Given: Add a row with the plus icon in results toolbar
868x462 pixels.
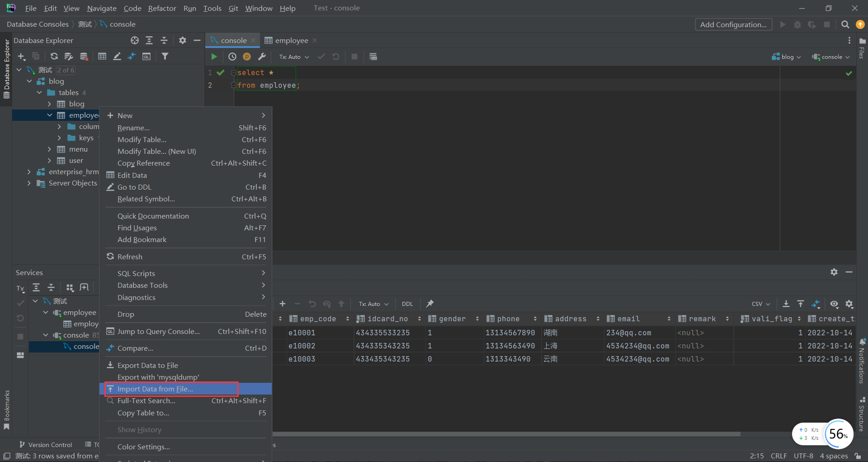Looking at the screenshot, I should pos(283,304).
